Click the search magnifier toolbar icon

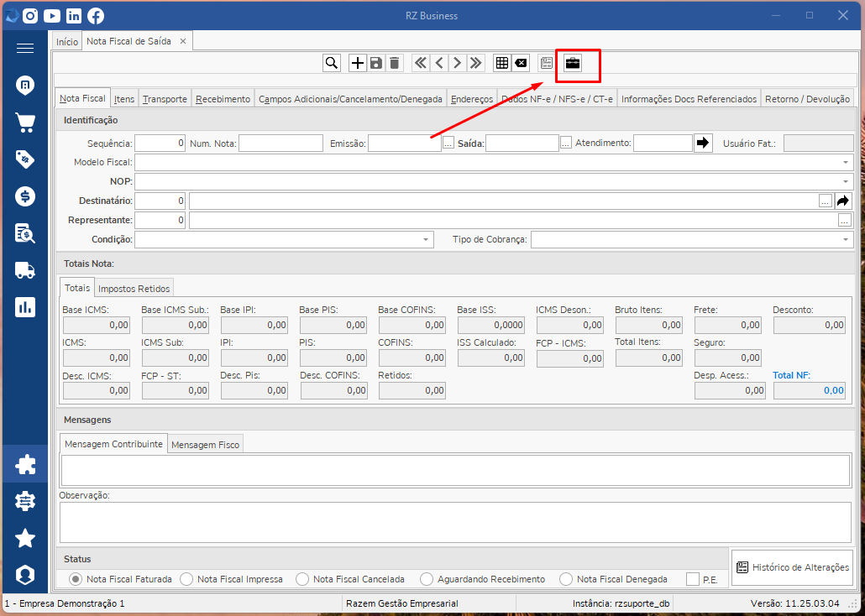point(332,63)
